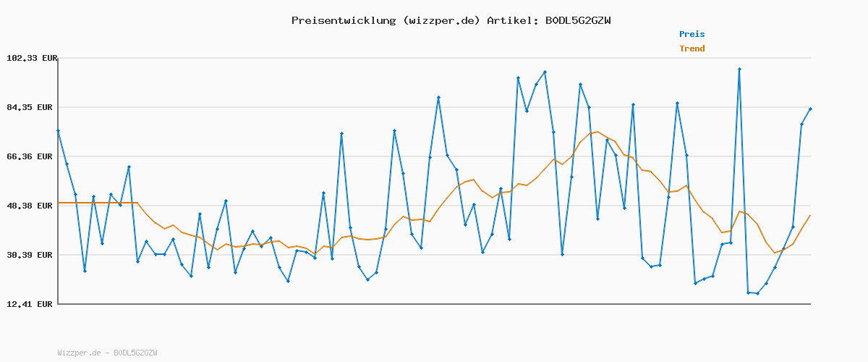Select the 66.36 EUR axis label

pos(31,156)
